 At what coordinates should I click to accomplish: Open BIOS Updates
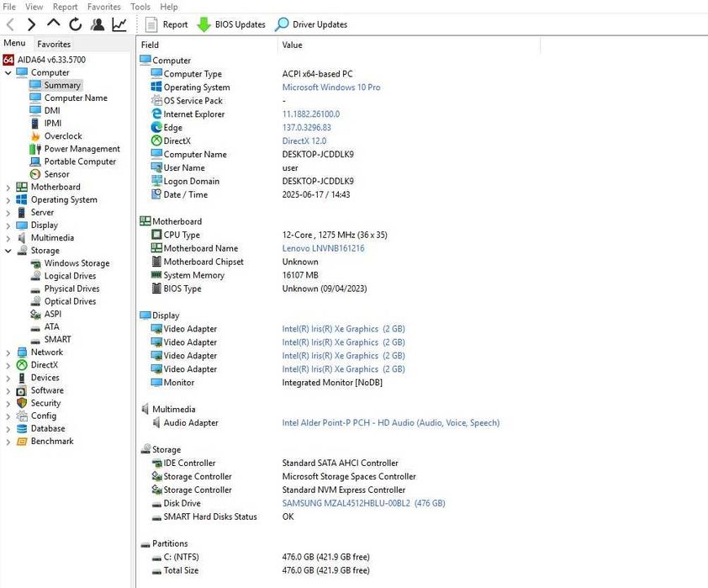(231, 24)
